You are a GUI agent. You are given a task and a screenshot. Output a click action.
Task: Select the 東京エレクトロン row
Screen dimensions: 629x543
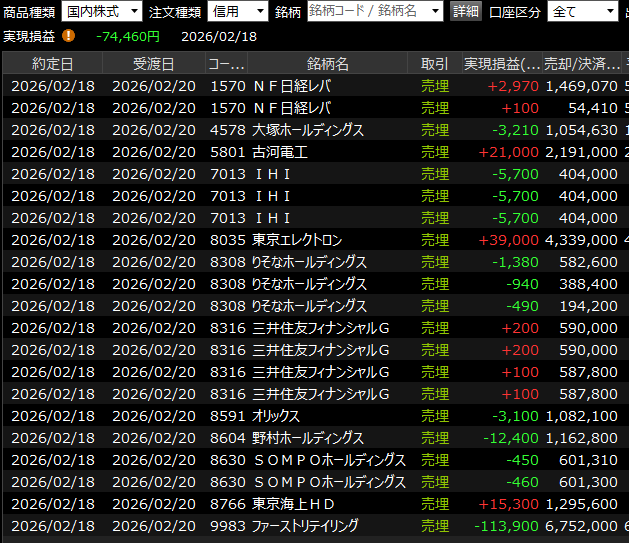(x=300, y=240)
